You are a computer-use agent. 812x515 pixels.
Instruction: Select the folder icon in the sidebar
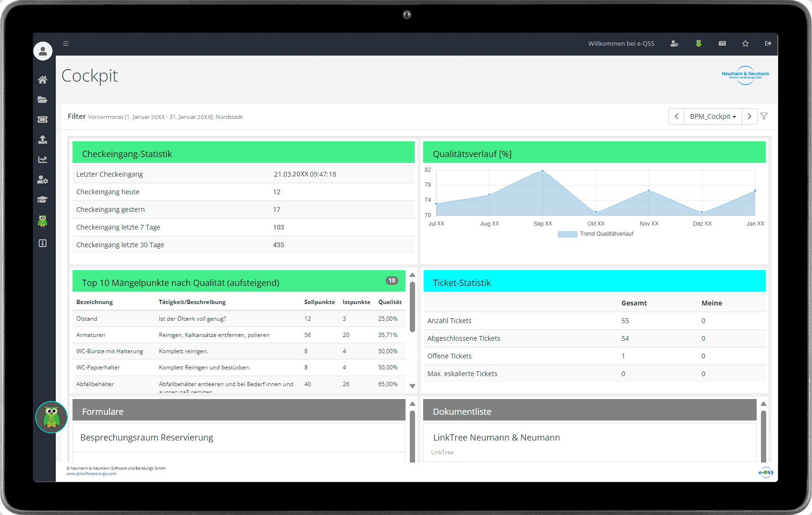42,100
